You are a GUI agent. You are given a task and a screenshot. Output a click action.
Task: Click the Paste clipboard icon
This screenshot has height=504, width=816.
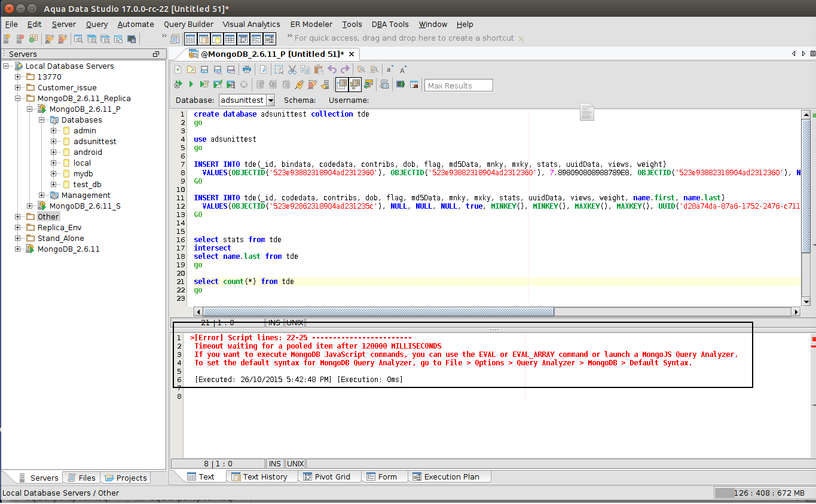click(319, 69)
